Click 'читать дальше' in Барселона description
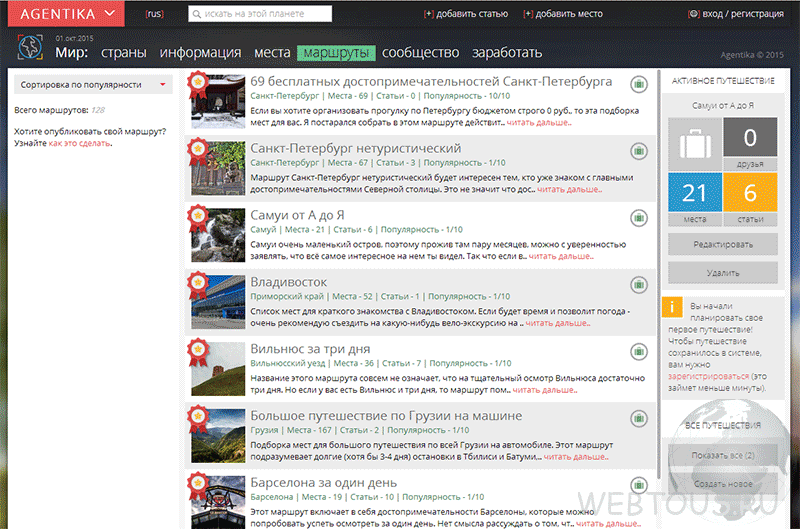The height and width of the screenshot is (529, 800). coord(608,523)
